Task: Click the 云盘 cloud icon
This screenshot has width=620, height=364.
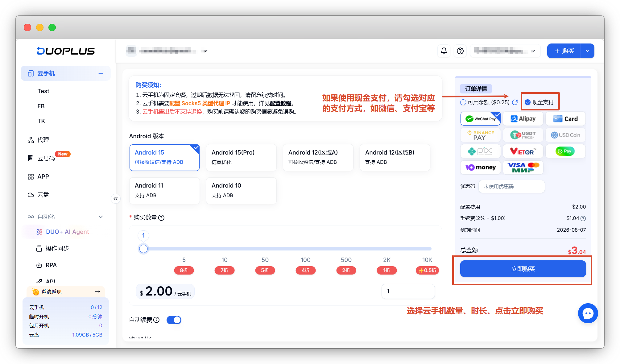Action: click(31, 195)
